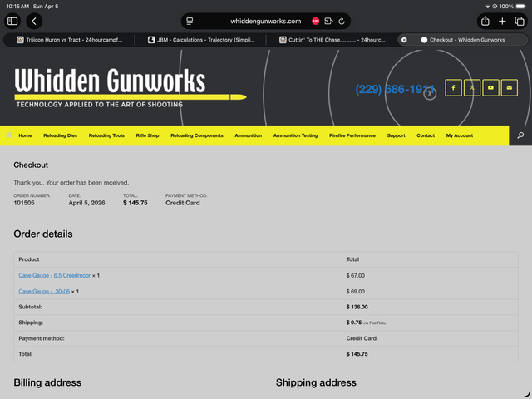Open the page settings menu icon
Image resolution: width=532 pixels, height=399 pixels.
(190, 21)
